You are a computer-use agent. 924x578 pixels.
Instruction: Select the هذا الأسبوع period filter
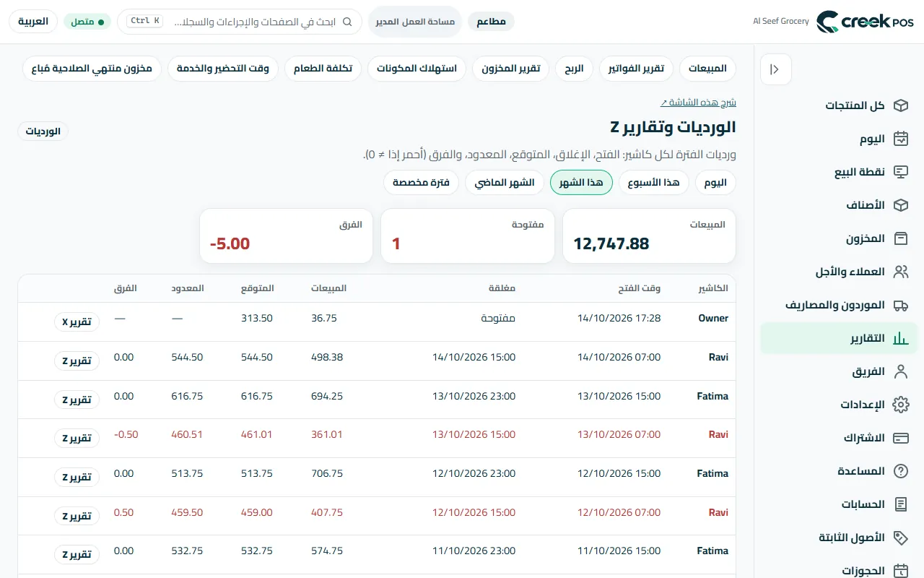[x=654, y=183]
